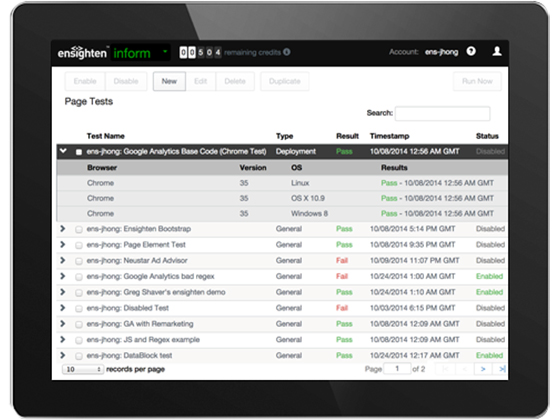Expand the Ensighten Bootstrap row

click(x=62, y=229)
